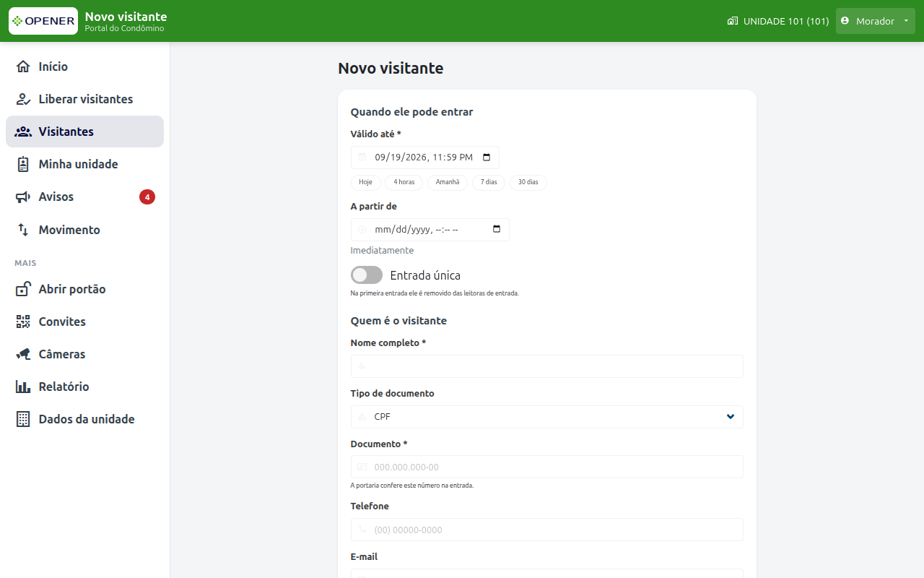Select the 7 dias validity preset
924x578 pixels.
point(489,182)
